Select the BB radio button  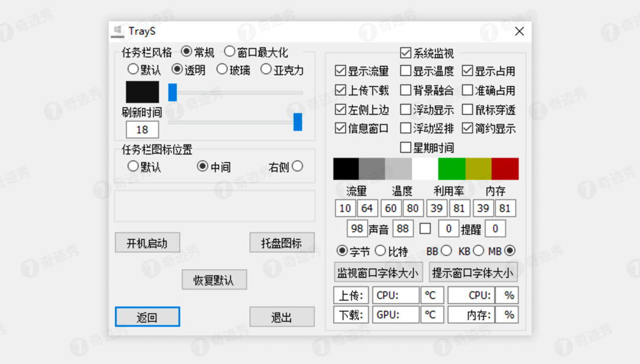click(x=447, y=251)
